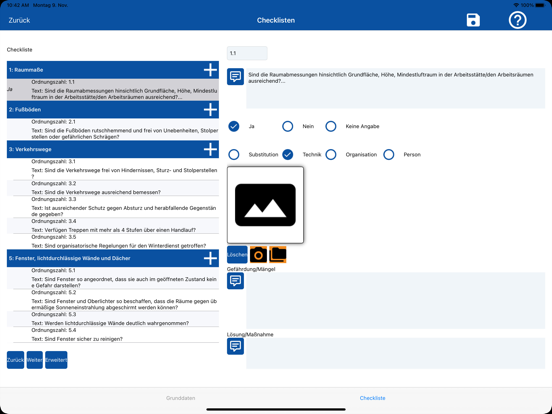The image size is (552, 414).
Task: Select item 3.3 about Schutz gegen Absturz
Action: [113, 207]
